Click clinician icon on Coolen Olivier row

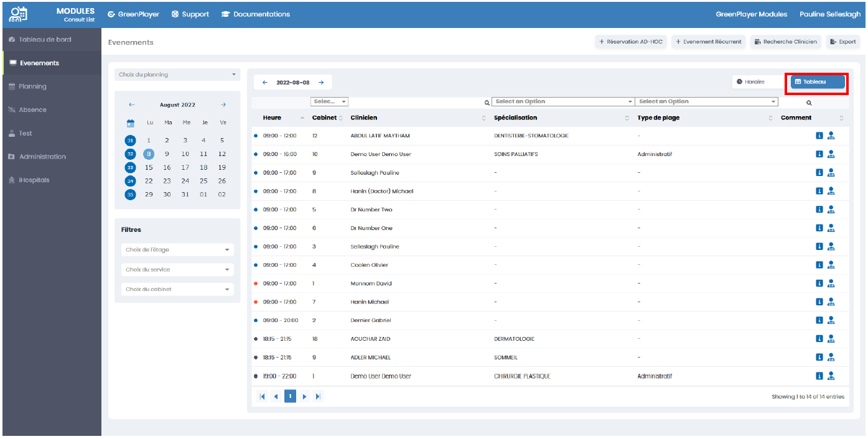(x=831, y=265)
